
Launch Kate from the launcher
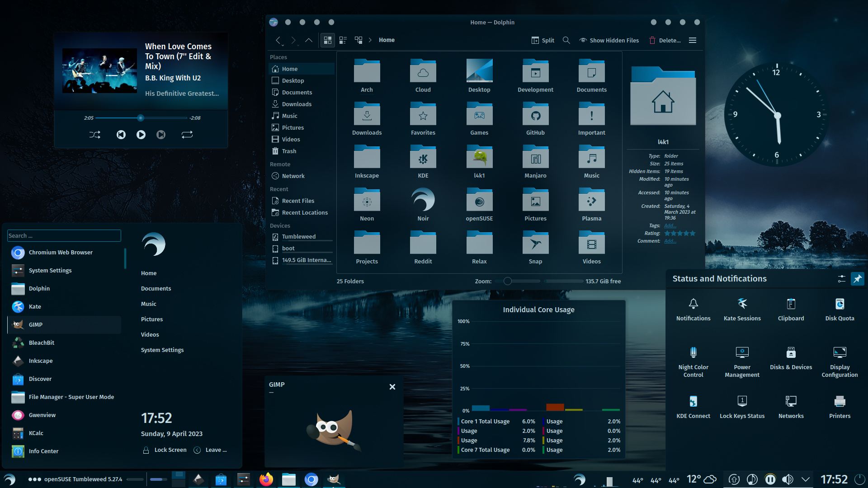pos(64,307)
